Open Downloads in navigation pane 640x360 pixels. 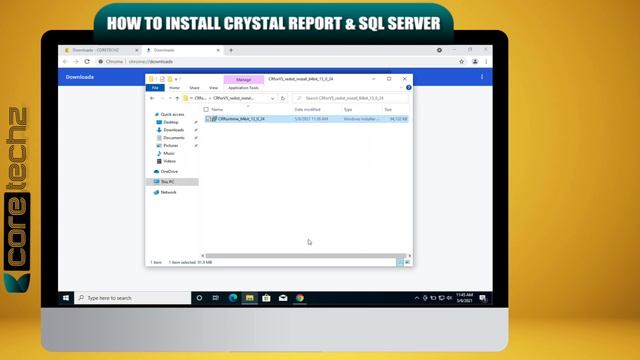pos(173,130)
